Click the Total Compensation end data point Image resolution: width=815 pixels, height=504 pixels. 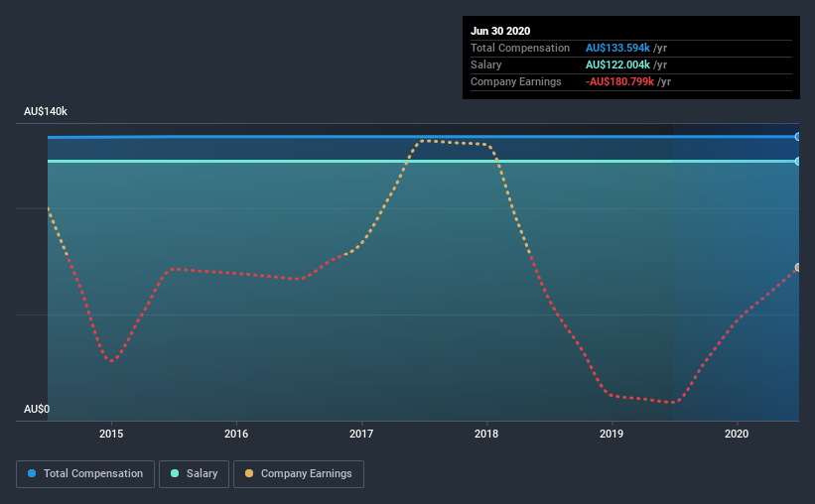[x=797, y=137]
